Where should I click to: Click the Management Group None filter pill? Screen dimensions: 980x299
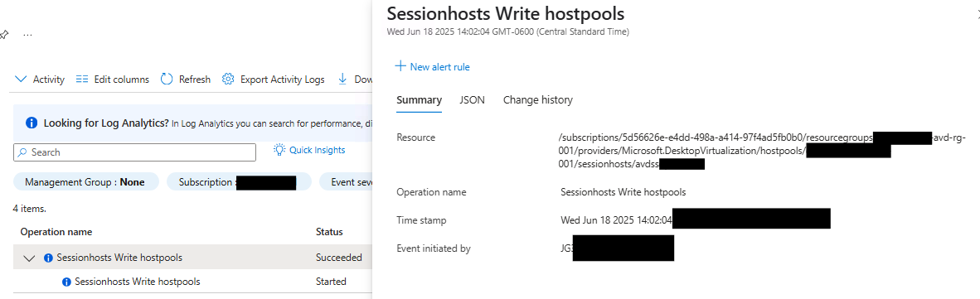86,182
